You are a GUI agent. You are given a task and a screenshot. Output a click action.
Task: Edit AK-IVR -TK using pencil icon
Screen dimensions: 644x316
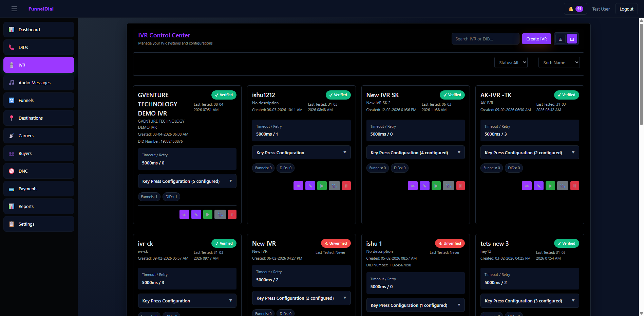pyautogui.click(x=538, y=186)
